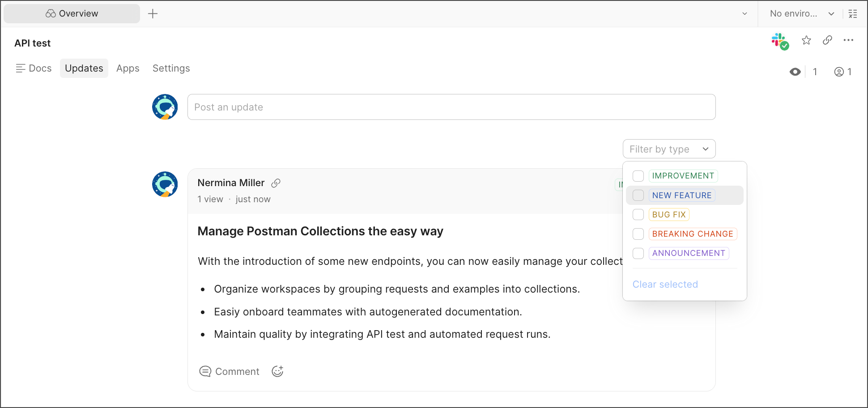Open the members count person icon
Image resolution: width=868 pixels, height=408 pixels.
839,72
